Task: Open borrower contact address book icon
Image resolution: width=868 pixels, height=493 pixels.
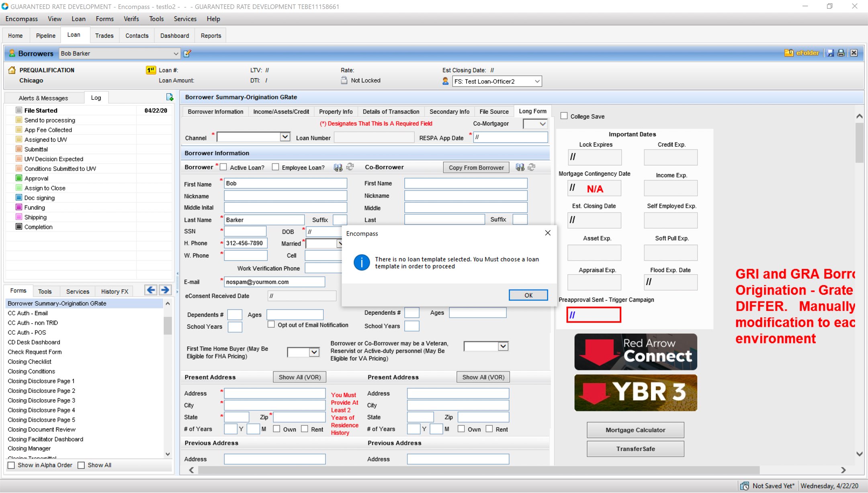Action: 338,167
